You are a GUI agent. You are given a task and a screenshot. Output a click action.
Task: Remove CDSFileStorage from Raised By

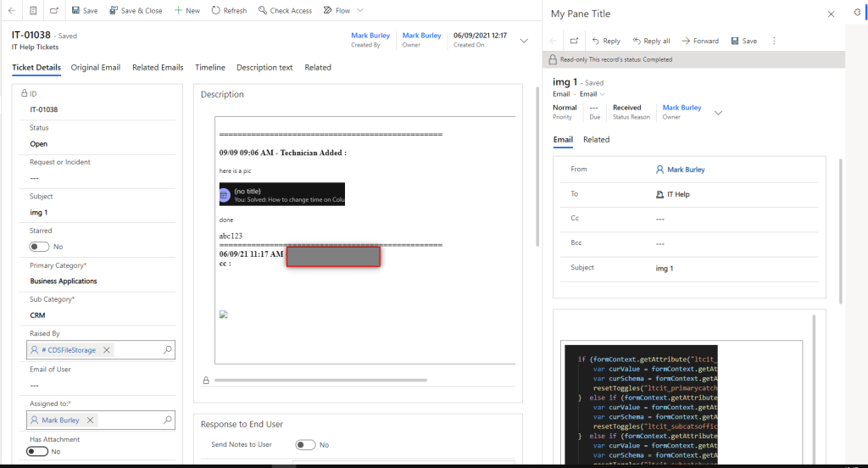[106, 350]
